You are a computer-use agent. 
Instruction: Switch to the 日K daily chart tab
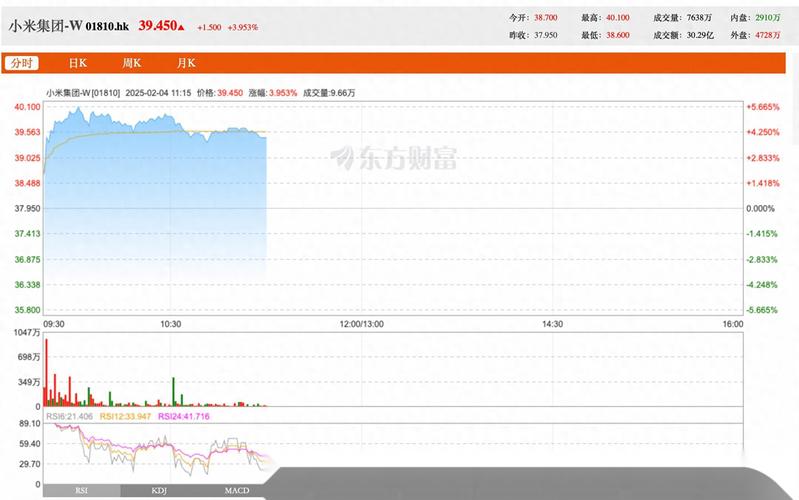(x=78, y=63)
